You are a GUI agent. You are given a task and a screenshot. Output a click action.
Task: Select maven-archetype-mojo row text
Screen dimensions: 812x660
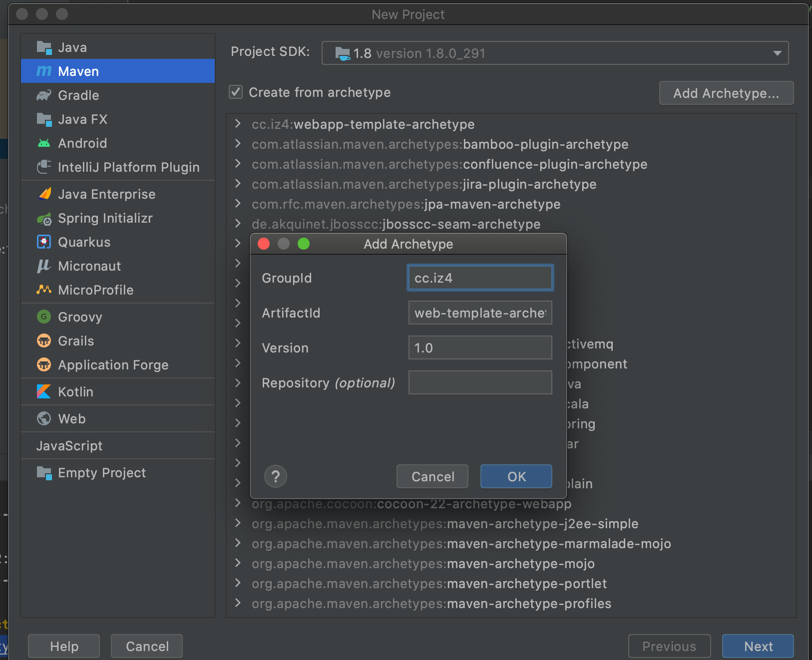[423, 564]
